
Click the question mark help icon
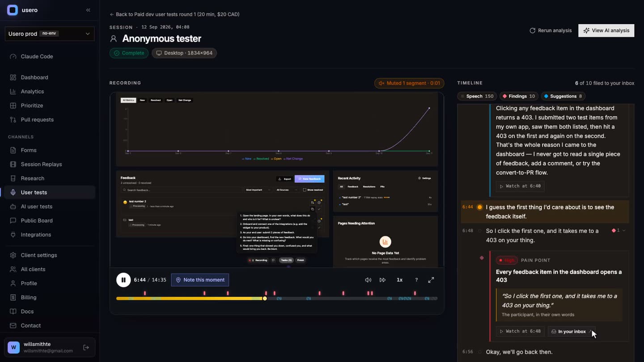[416, 280]
